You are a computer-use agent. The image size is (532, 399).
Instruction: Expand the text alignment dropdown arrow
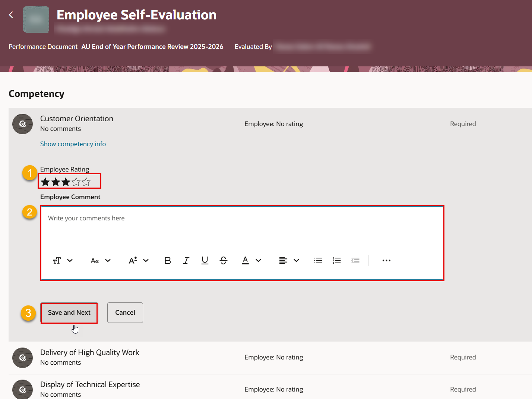297,261
